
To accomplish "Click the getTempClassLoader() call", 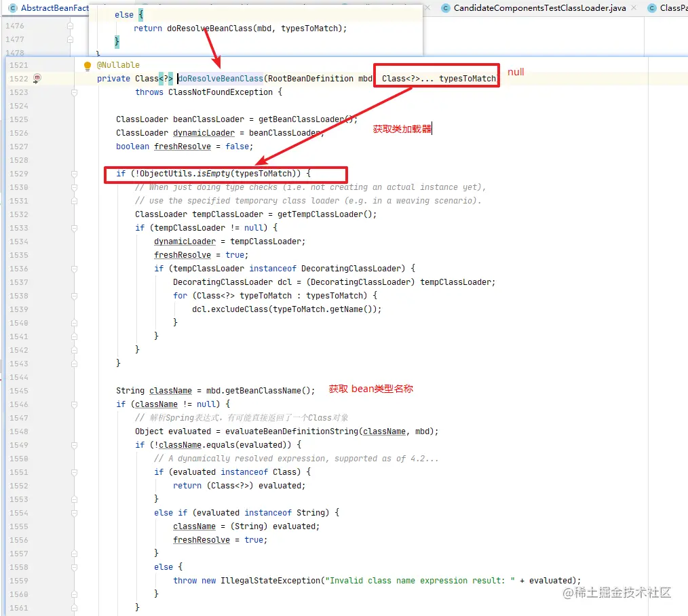I will 325,214.
